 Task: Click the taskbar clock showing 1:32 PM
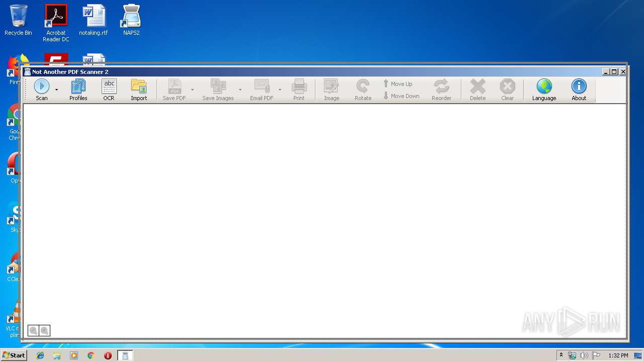618,355
